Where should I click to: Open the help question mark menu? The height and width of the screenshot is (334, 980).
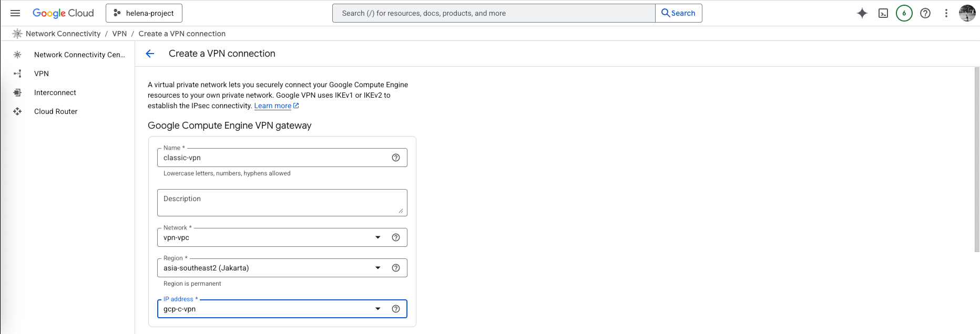[925, 13]
